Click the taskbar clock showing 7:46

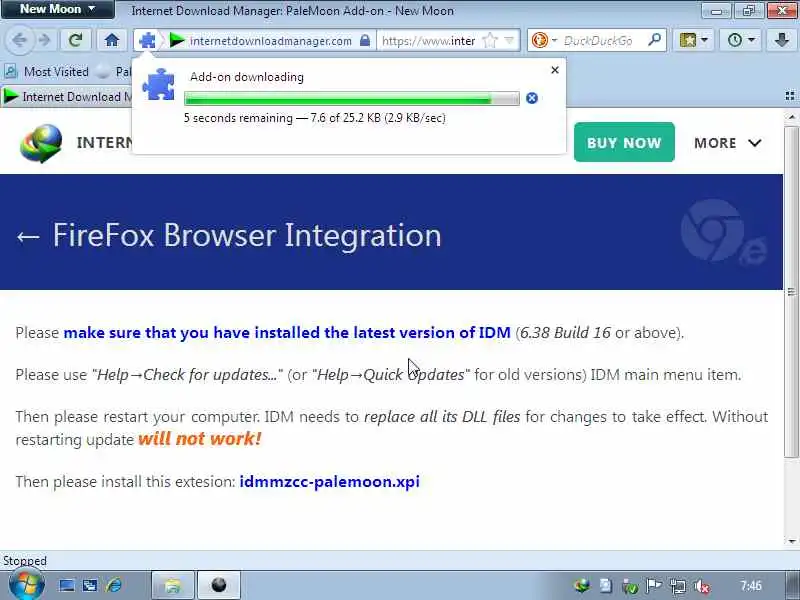pyautogui.click(x=751, y=586)
